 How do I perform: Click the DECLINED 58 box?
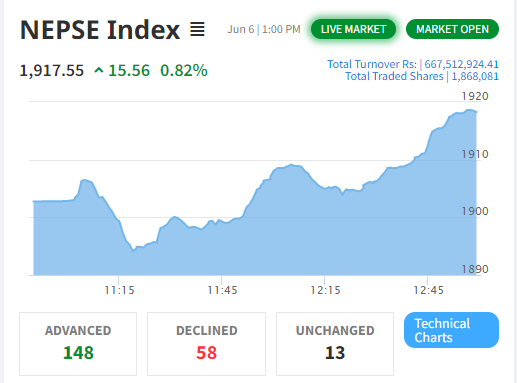point(206,344)
